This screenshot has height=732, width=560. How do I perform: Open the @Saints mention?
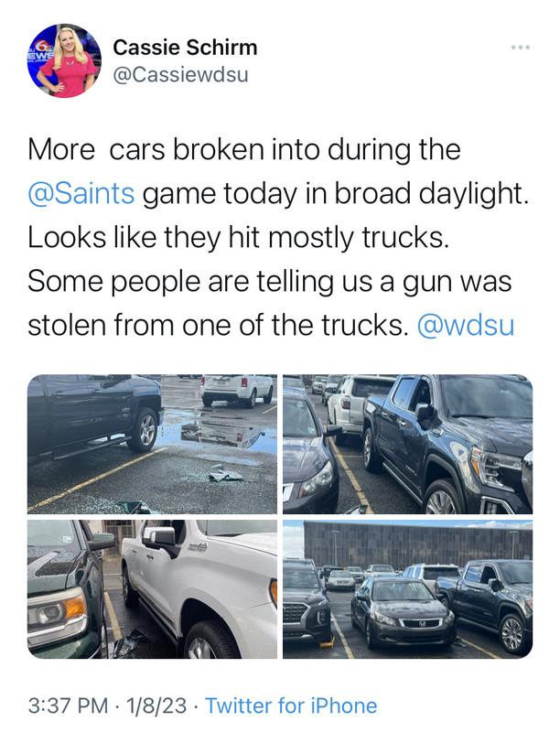coord(81,193)
